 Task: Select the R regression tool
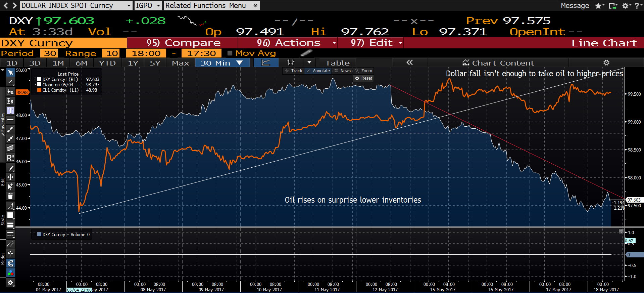10,158
